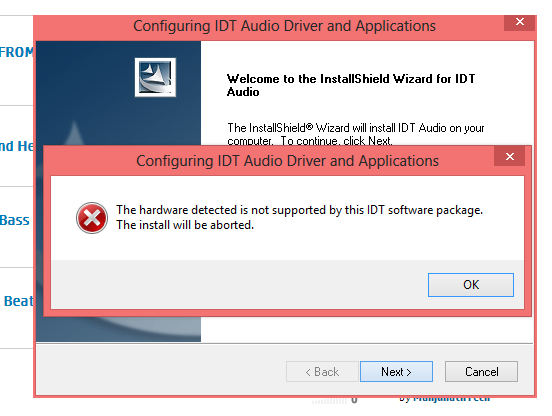Click OK to dismiss the error message
552x416 pixels.
(471, 285)
